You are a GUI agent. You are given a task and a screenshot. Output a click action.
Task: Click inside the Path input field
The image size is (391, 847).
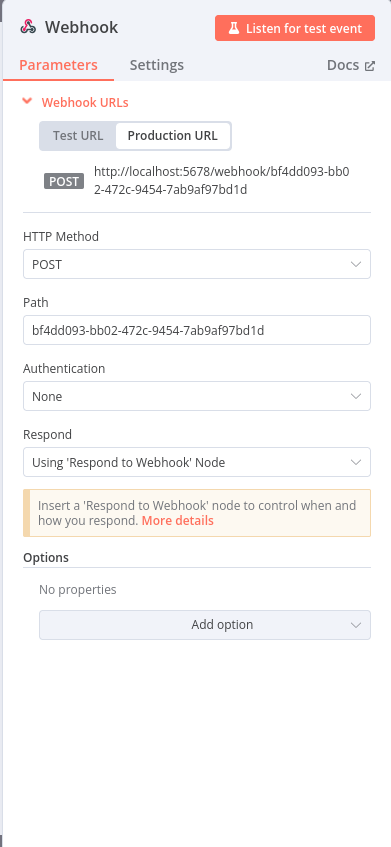coord(197,330)
